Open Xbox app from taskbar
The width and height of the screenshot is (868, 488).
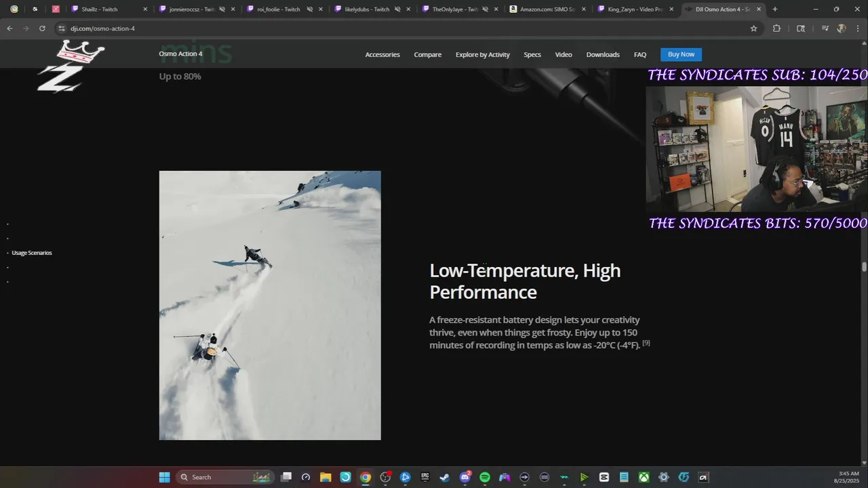644,477
